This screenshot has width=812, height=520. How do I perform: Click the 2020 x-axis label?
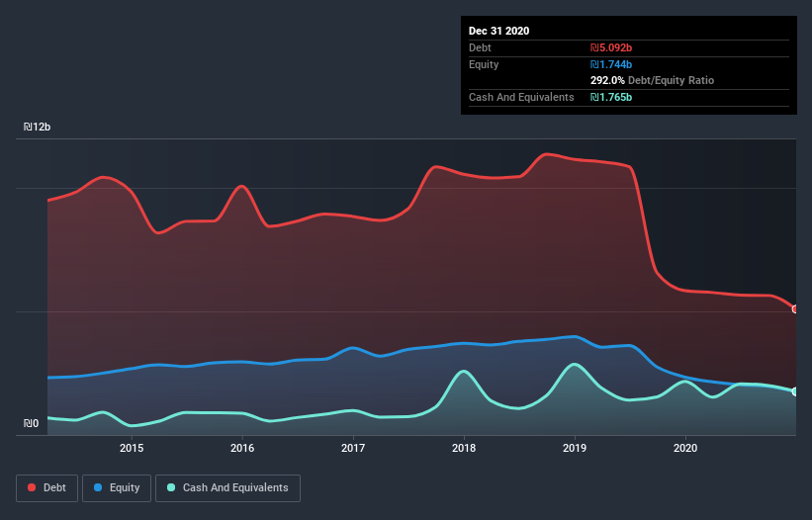point(685,448)
